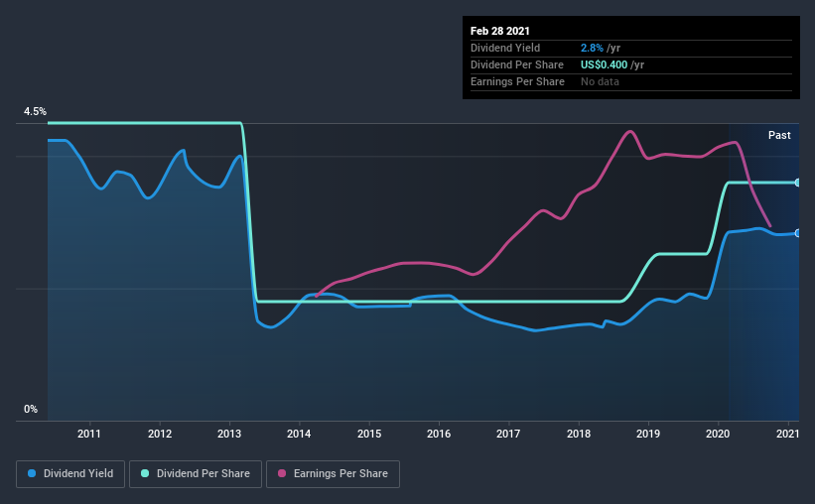Select the 2019 tick on the x-axis

click(x=648, y=434)
